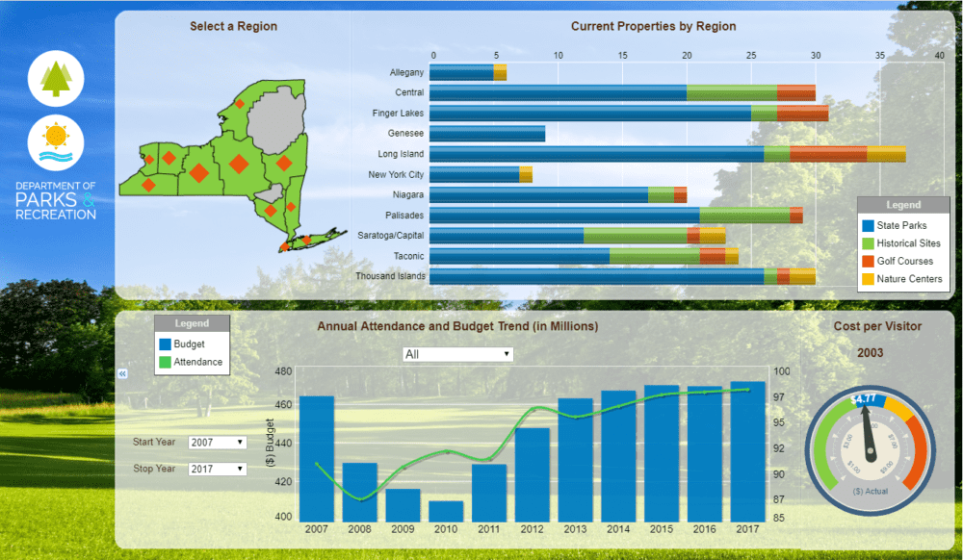Click the State Parks blue legend swatch
The height and width of the screenshot is (560, 963).
(867, 225)
